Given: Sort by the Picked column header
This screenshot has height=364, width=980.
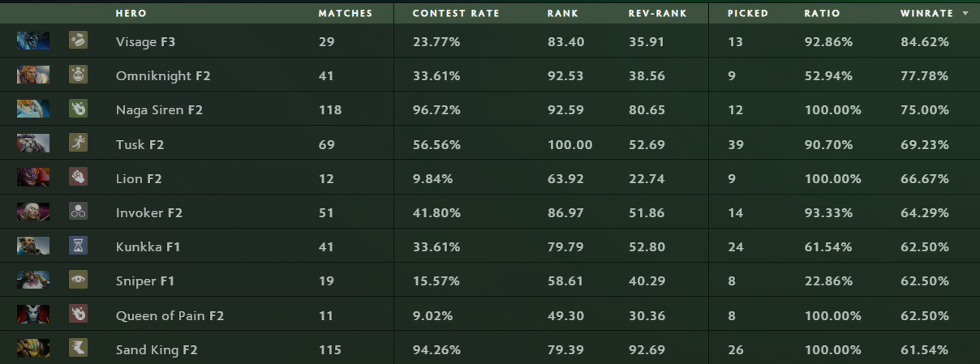Looking at the screenshot, I should click(x=747, y=14).
